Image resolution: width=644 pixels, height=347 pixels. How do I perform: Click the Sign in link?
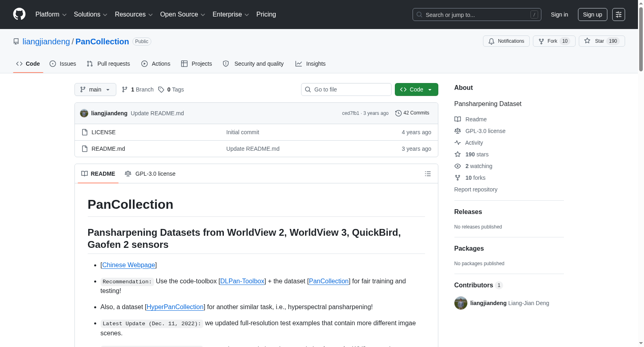[x=559, y=15]
